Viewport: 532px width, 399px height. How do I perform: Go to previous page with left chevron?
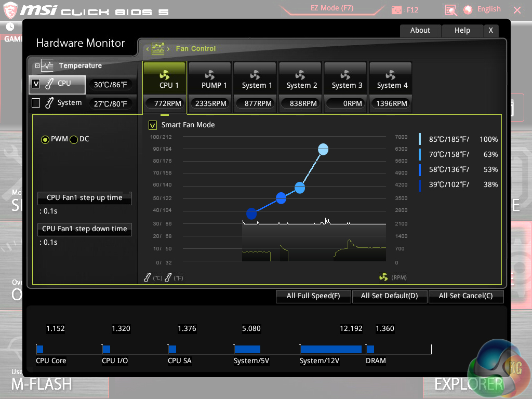[x=147, y=49]
